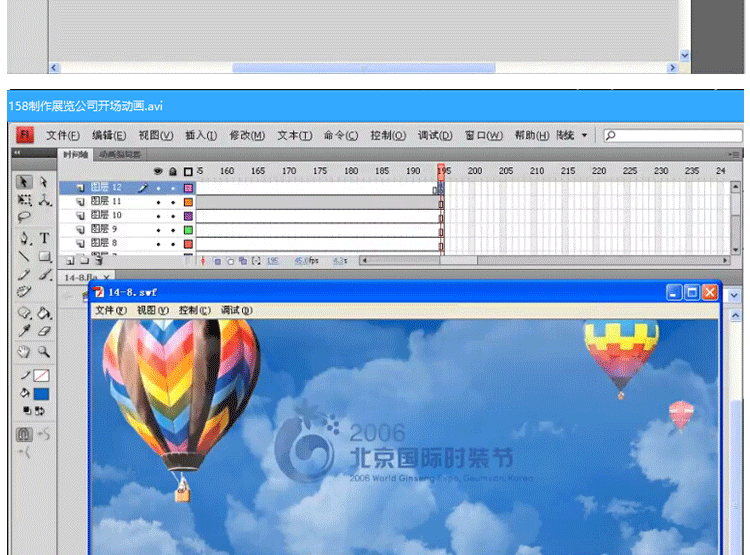Open the 窗口(W) menu
Viewport: 750px width, 555px height.
tap(484, 135)
